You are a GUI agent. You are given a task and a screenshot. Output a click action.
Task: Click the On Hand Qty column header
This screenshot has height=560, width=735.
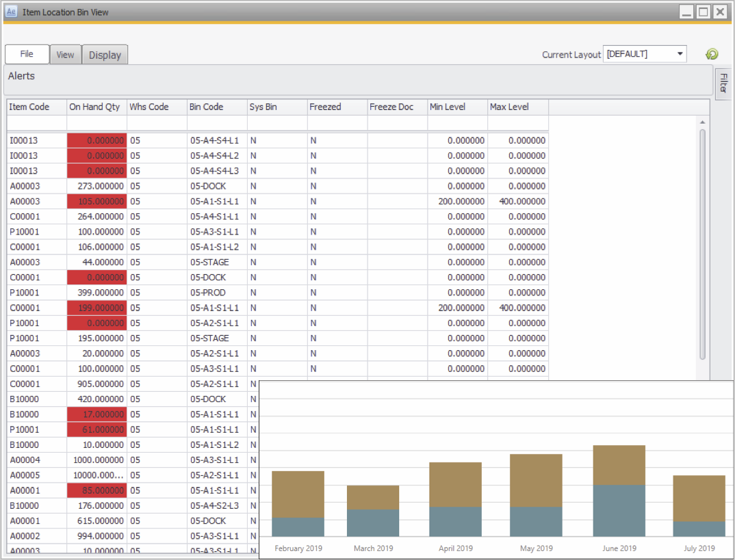click(96, 107)
